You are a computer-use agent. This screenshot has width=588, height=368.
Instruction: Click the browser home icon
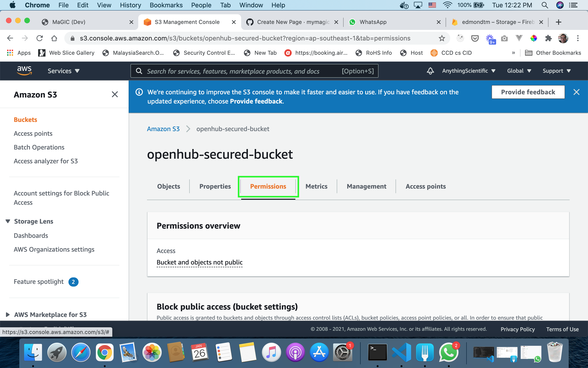click(x=54, y=38)
